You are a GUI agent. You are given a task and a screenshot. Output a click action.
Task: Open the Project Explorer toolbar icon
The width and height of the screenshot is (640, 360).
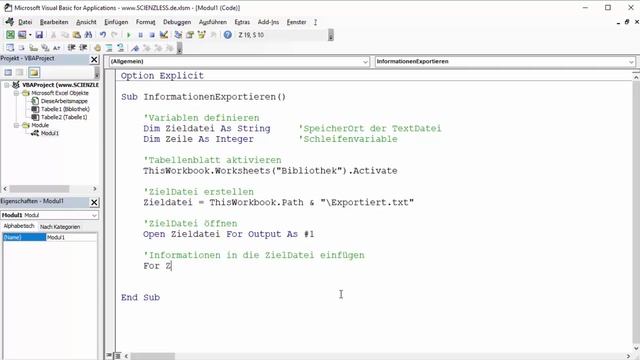(178, 35)
